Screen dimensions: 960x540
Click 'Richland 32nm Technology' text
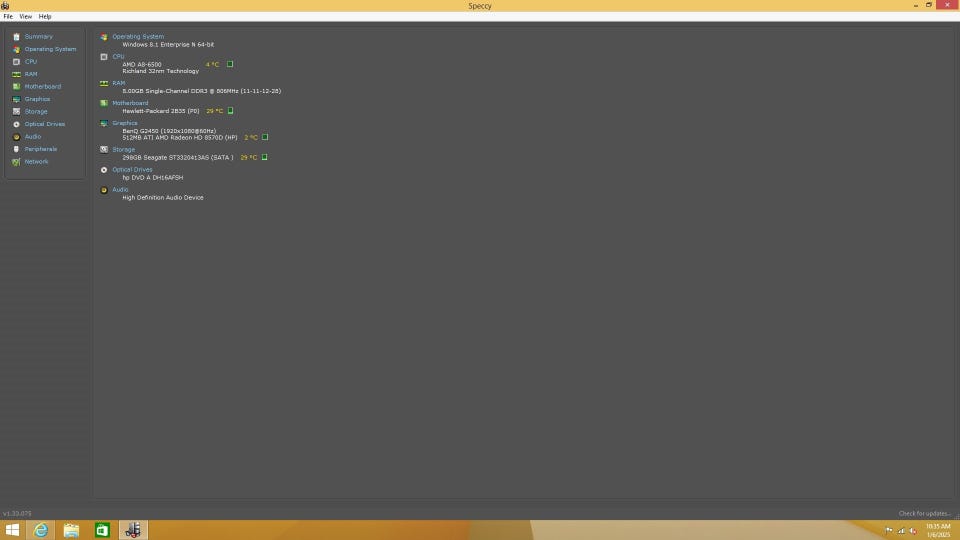[x=160, y=71]
